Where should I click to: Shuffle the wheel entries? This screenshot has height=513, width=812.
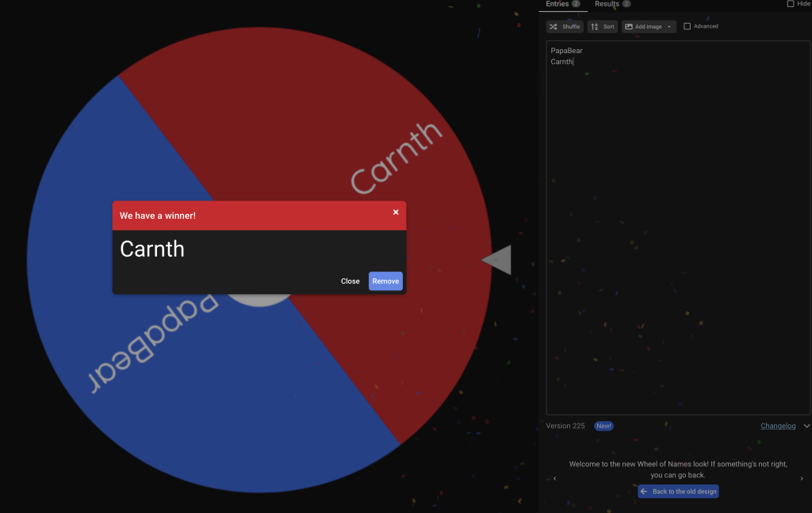point(565,26)
